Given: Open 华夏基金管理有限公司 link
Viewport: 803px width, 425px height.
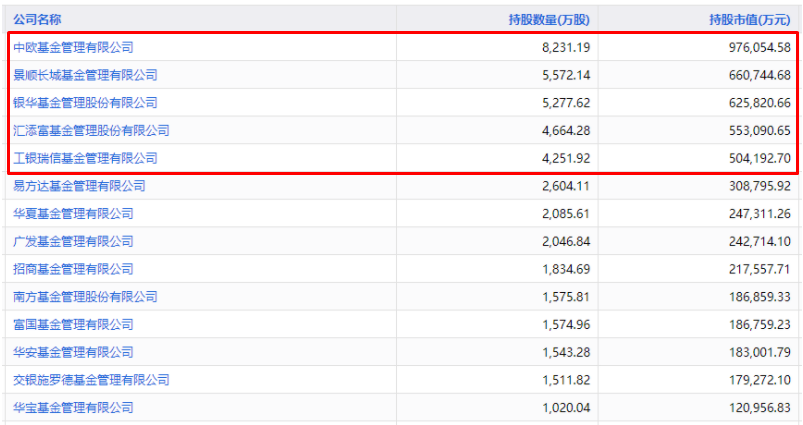Looking at the screenshot, I should (x=73, y=214).
